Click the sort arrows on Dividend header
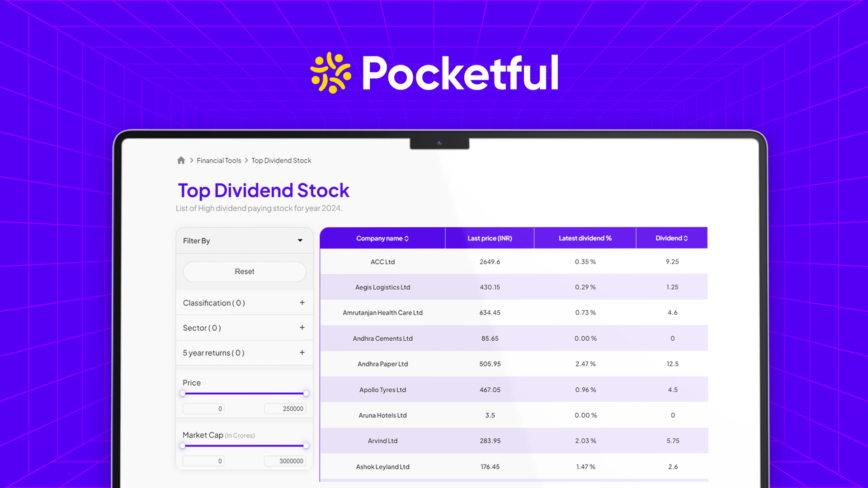The height and width of the screenshot is (488, 868). (x=686, y=238)
